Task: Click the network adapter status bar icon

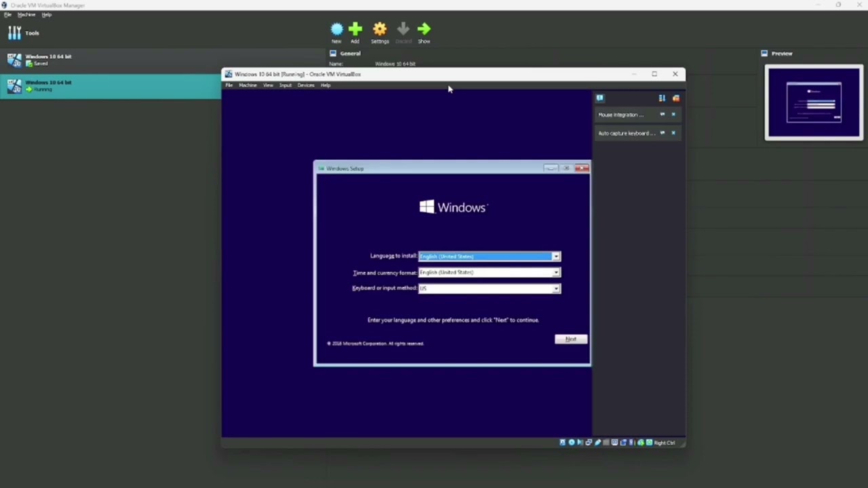Action: coord(589,443)
